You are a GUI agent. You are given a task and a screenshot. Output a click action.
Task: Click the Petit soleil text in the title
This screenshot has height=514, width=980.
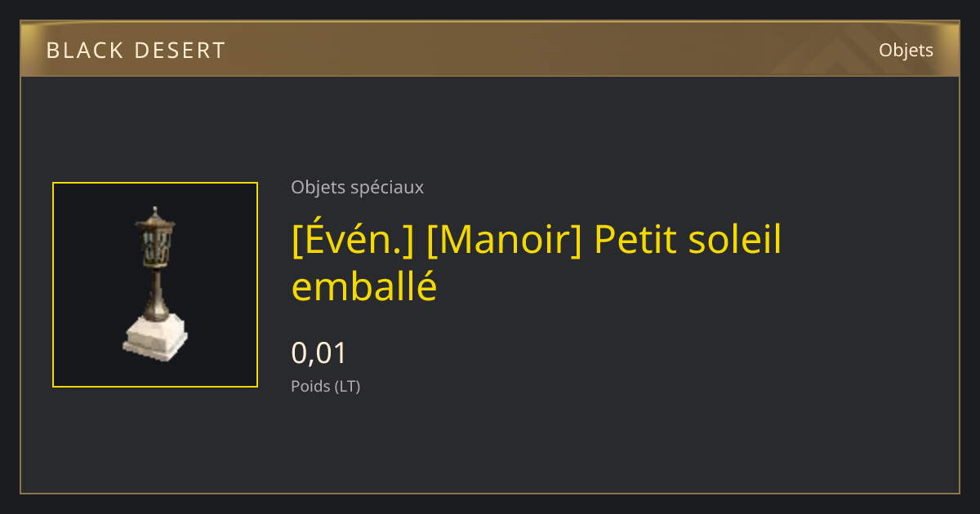(688, 240)
